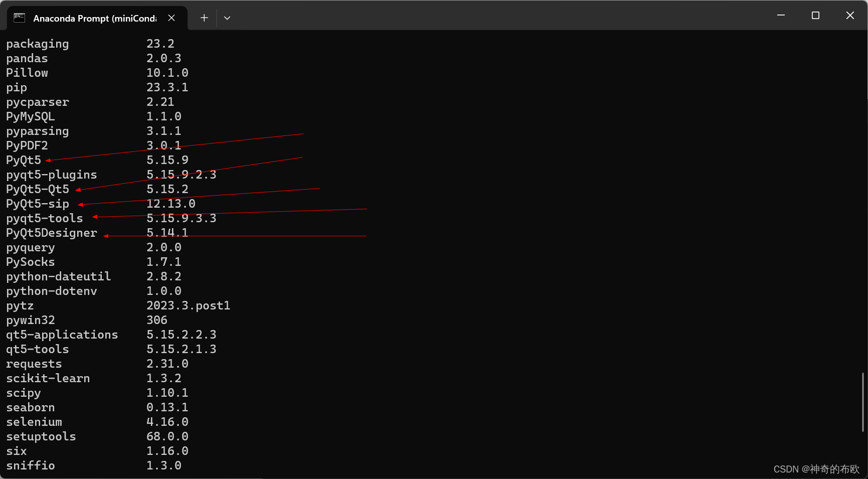The height and width of the screenshot is (479, 868).
Task: Click the 'pyqt5-plugins' package name
Action: pyautogui.click(x=52, y=175)
